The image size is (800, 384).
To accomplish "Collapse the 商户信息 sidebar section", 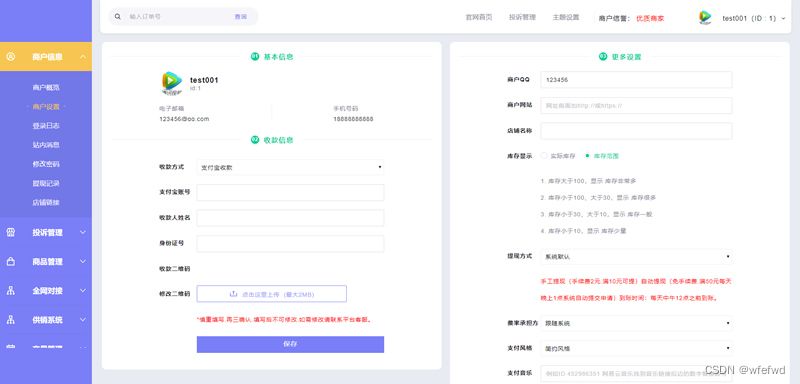I will 83,57.
